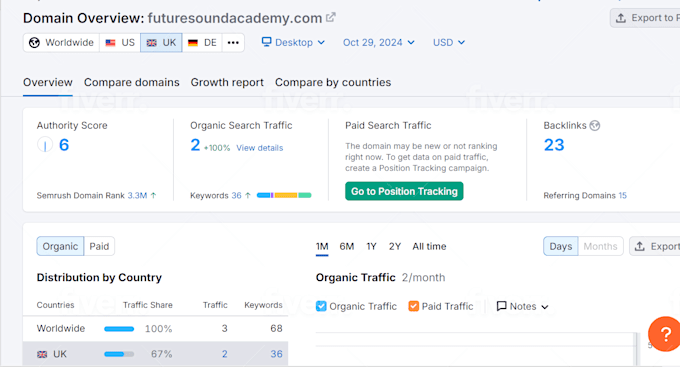
Task: Click the Backlinks globe info icon
Action: click(595, 125)
